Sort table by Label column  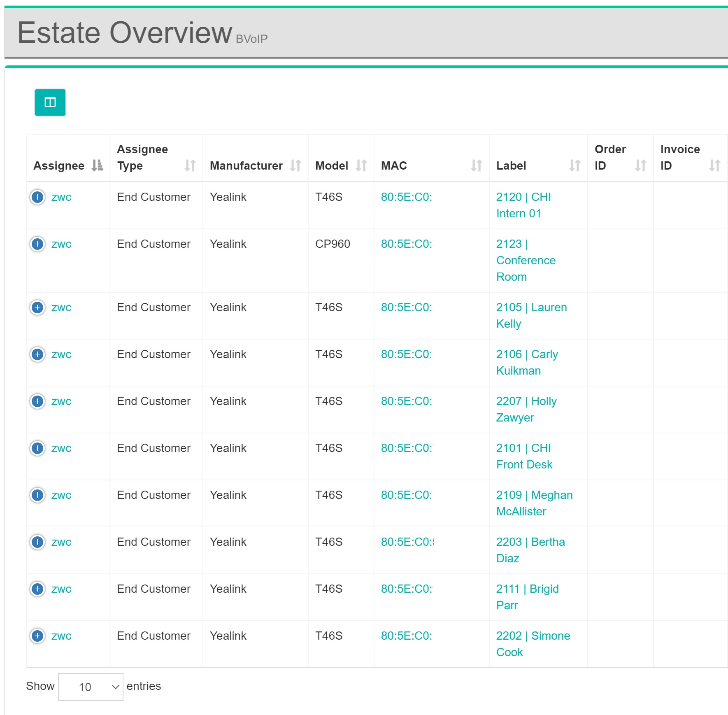(x=538, y=158)
